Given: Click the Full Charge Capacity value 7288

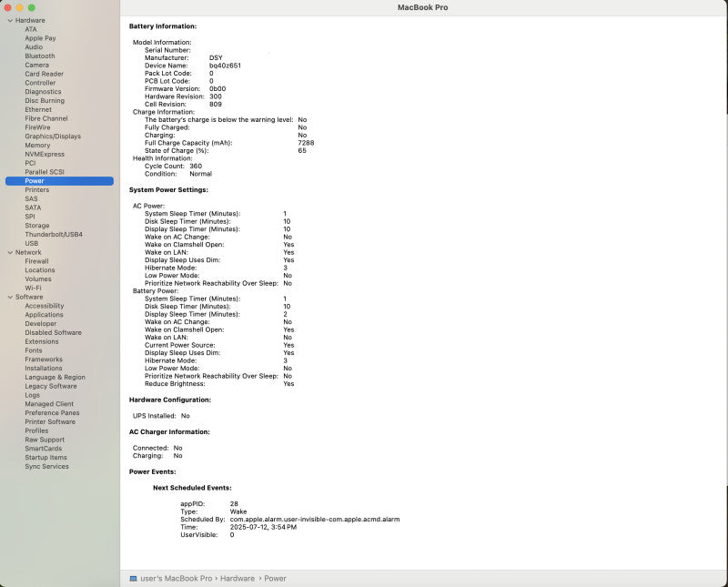Looking at the screenshot, I should coord(306,143).
